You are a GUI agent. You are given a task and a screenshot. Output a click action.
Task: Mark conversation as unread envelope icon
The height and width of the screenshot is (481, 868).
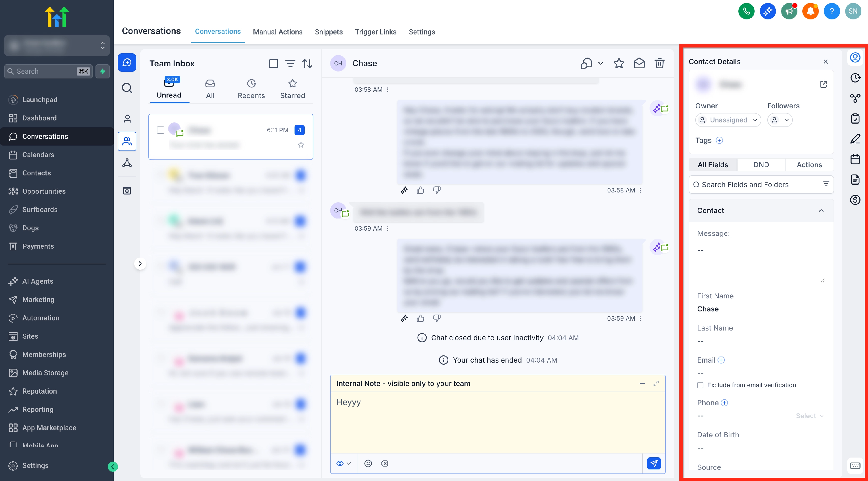[639, 63]
